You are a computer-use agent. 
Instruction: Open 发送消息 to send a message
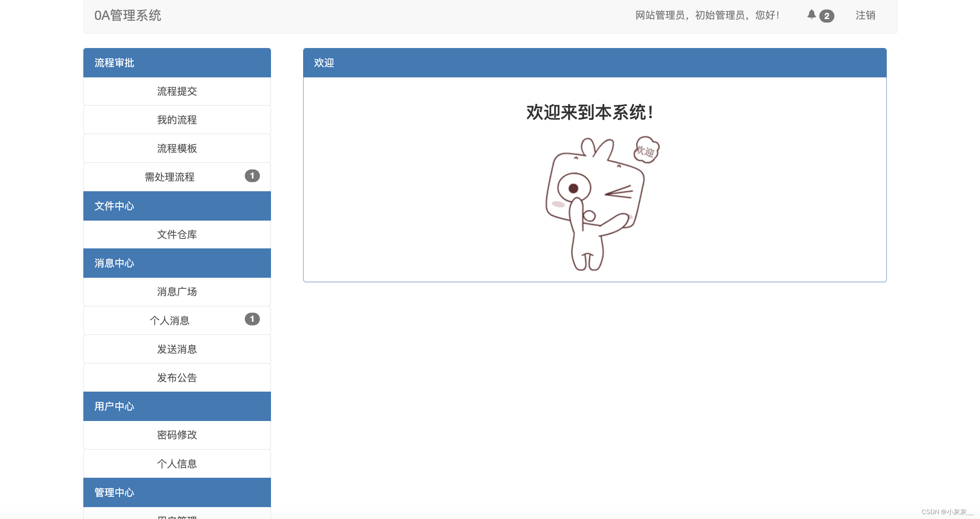pyautogui.click(x=177, y=349)
